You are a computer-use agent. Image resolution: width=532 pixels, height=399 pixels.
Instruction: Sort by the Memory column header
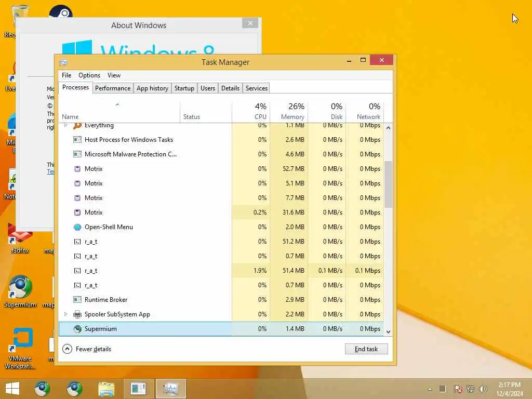point(289,112)
